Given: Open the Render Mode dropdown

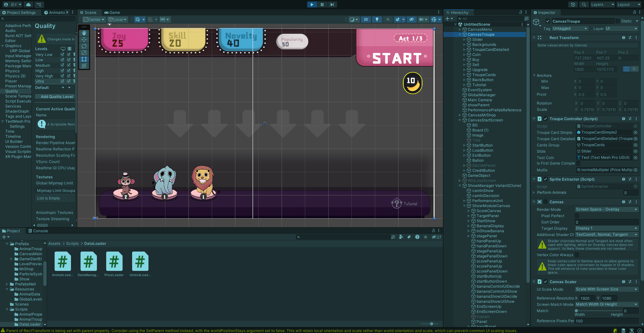Looking at the screenshot, I should click(607, 209).
